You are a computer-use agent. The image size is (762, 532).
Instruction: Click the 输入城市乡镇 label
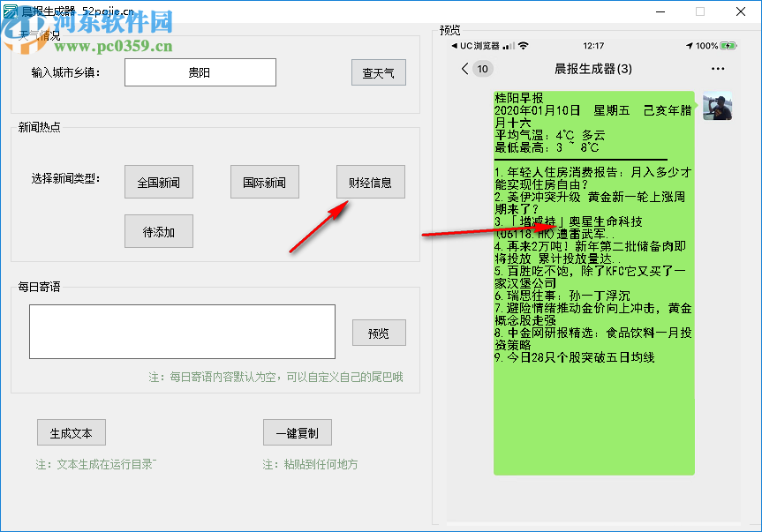[x=65, y=73]
